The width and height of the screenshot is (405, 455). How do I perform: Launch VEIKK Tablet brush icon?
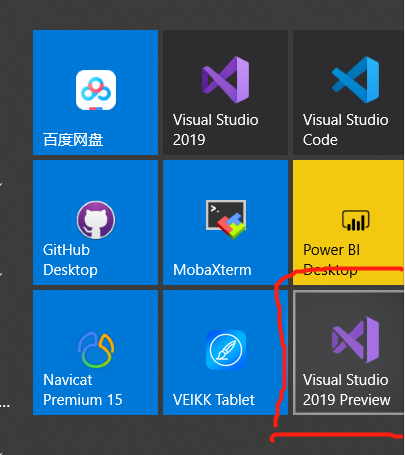click(226, 350)
